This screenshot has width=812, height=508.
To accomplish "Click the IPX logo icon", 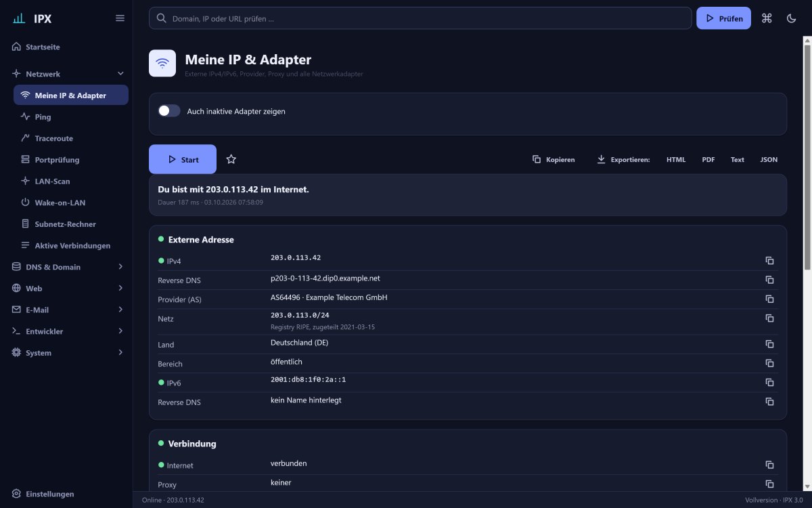I will [x=19, y=18].
